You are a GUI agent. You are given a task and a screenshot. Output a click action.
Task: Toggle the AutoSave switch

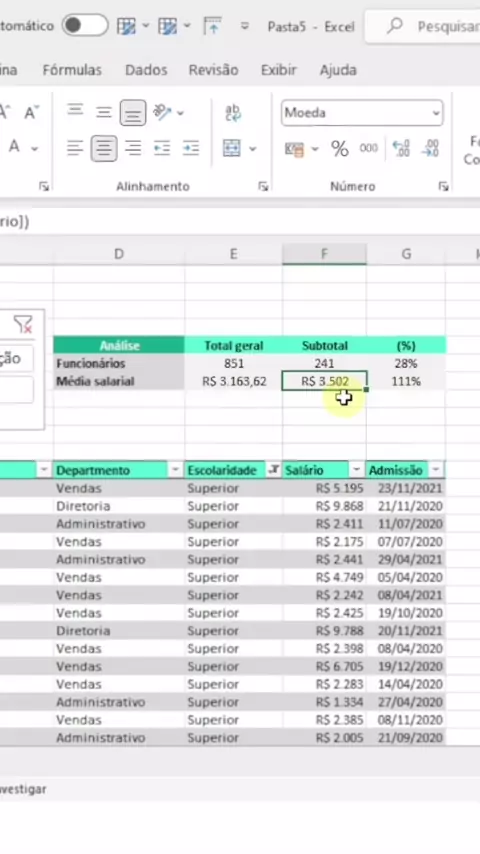click(84, 25)
